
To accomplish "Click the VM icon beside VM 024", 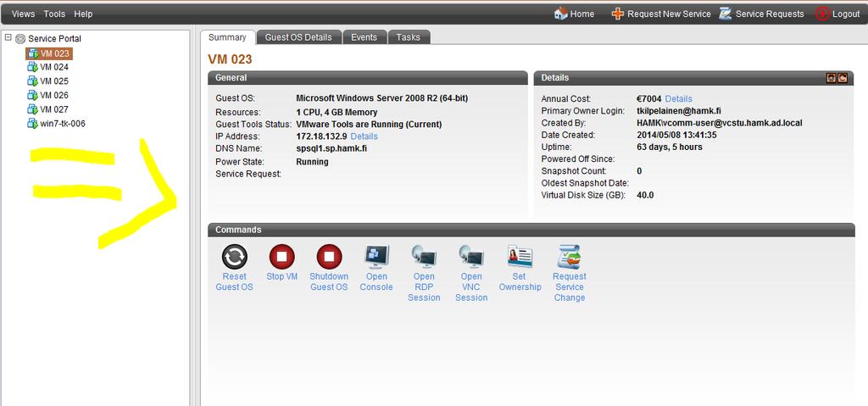I will pos(32,67).
